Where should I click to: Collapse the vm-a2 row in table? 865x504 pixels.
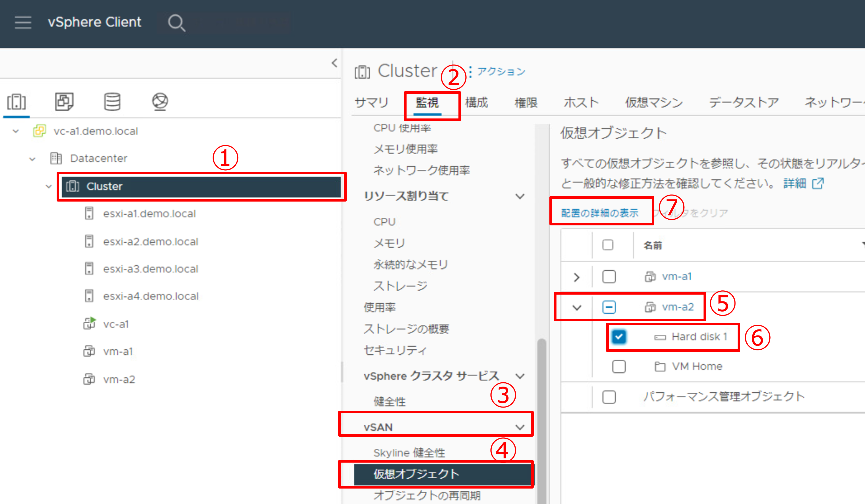pyautogui.click(x=577, y=308)
